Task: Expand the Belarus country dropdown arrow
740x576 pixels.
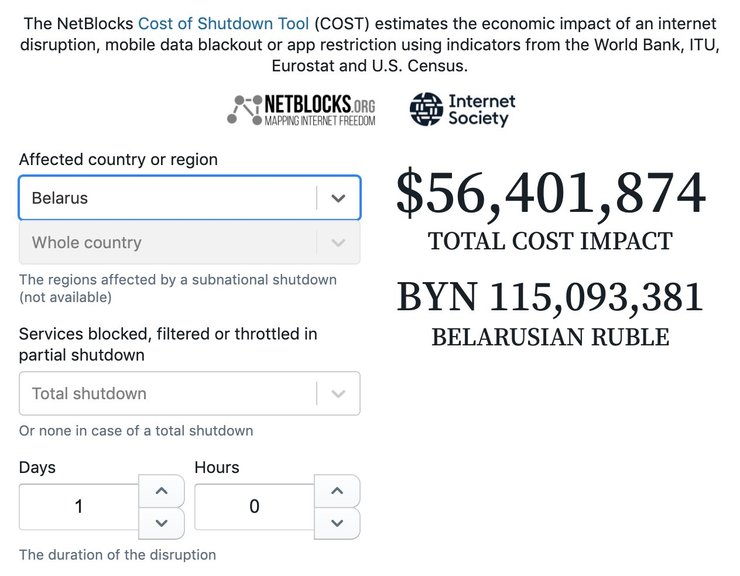Action: coord(338,198)
